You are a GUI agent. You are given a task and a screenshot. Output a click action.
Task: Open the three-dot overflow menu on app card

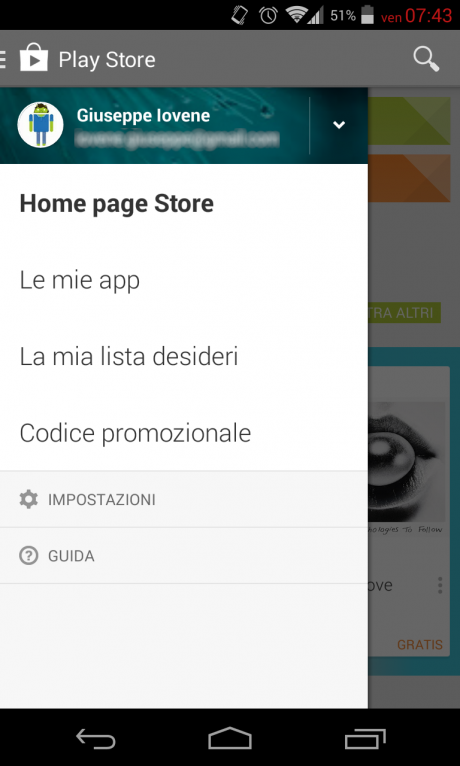[440, 585]
